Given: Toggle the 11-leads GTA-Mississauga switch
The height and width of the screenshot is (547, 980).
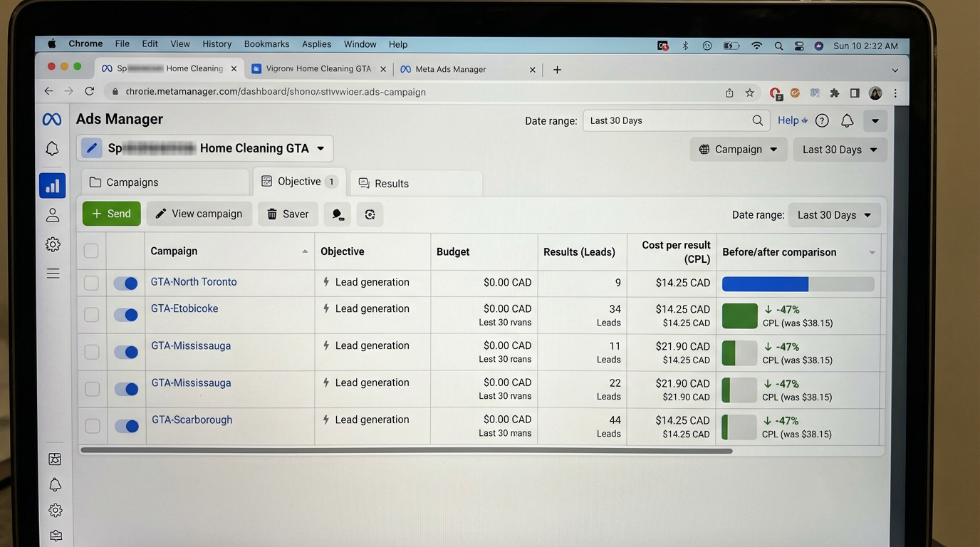Looking at the screenshot, I should 126,352.
